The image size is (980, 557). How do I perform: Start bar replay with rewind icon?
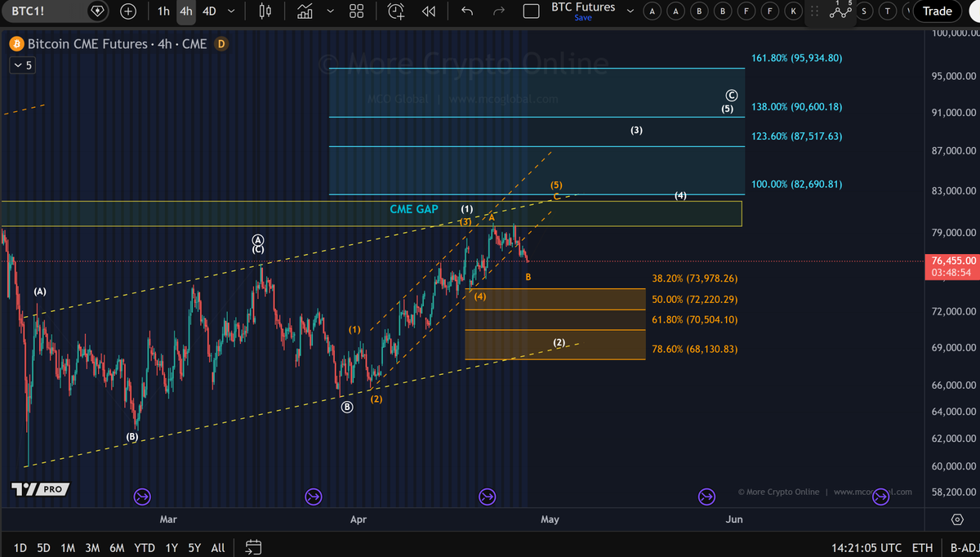pos(428,11)
